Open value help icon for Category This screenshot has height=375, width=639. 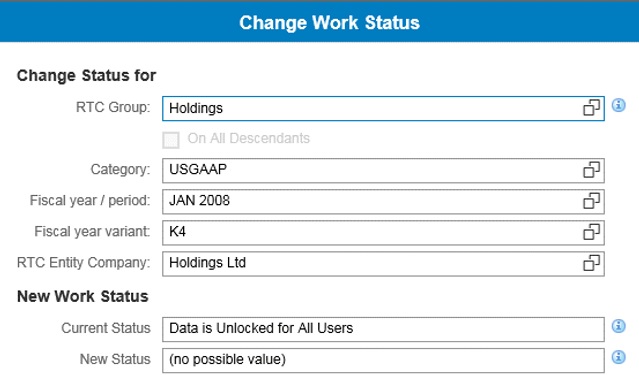591,170
